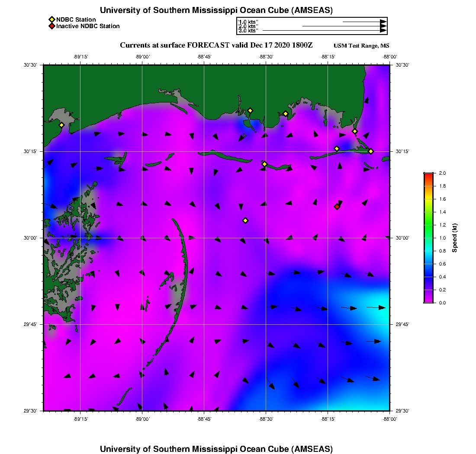The height and width of the screenshot is (454, 476).
Task: Click the yellow NDBC Station legend diamond
Action: coord(51,19)
